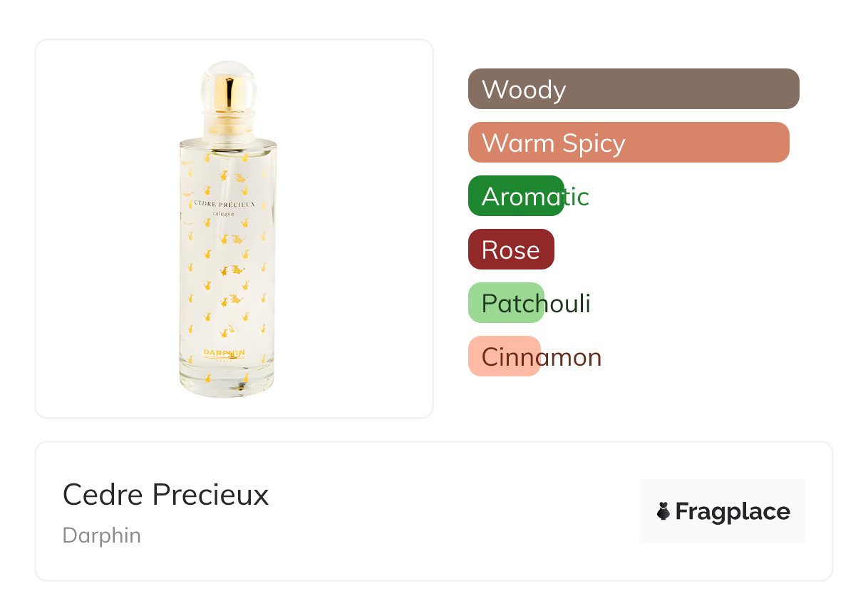Click the frosted neck collar of the bottle
Screen dimensions: 868x616
tap(228, 123)
